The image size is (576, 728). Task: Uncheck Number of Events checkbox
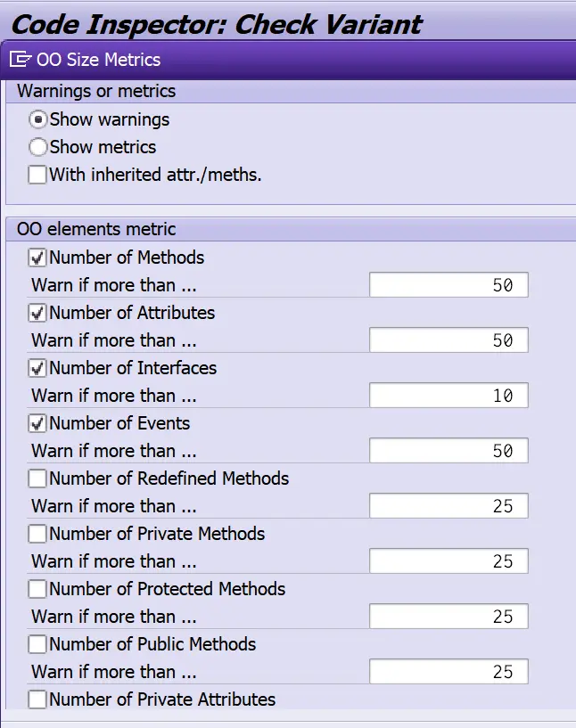coord(37,423)
